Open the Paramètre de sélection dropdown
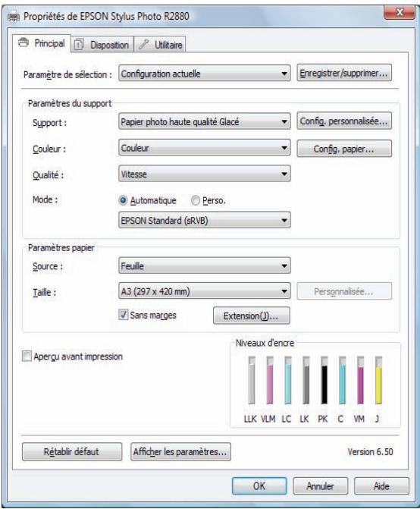 (205, 74)
